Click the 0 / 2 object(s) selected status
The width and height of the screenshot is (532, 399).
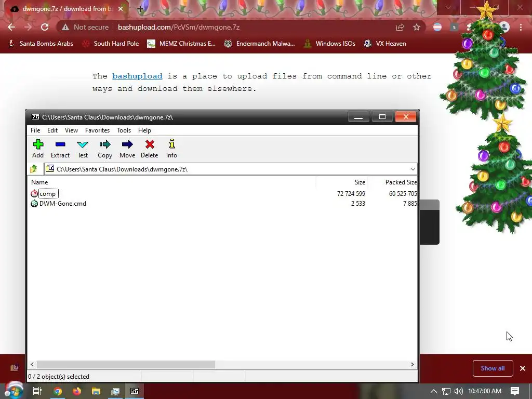[x=59, y=377]
